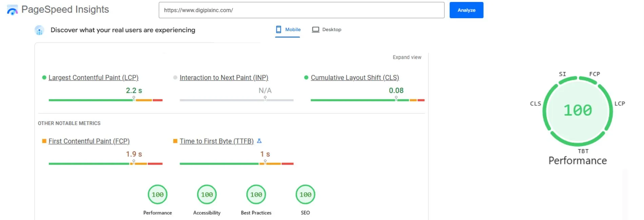Open the SEO score circle
The width and height of the screenshot is (644, 220).
coord(305,195)
